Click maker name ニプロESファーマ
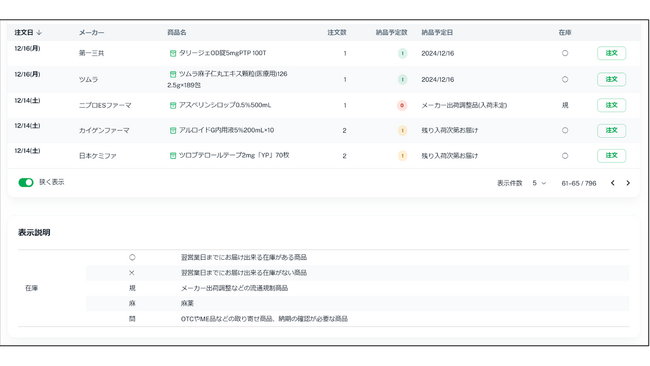This screenshot has height=366, width=650. pyautogui.click(x=105, y=105)
